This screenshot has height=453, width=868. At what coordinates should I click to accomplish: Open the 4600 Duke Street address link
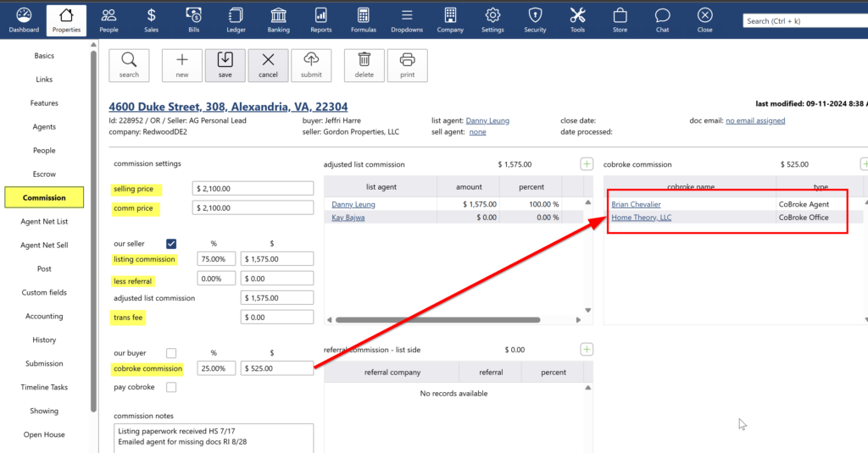[228, 106]
